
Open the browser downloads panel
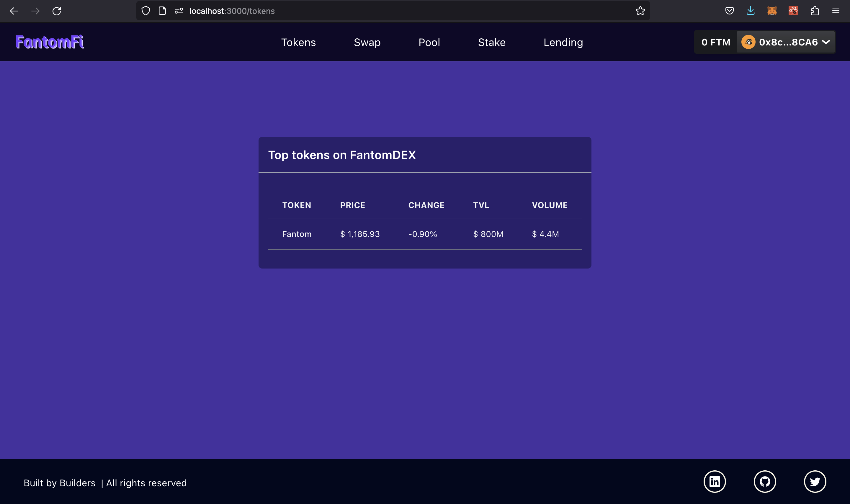click(x=750, y=11)
